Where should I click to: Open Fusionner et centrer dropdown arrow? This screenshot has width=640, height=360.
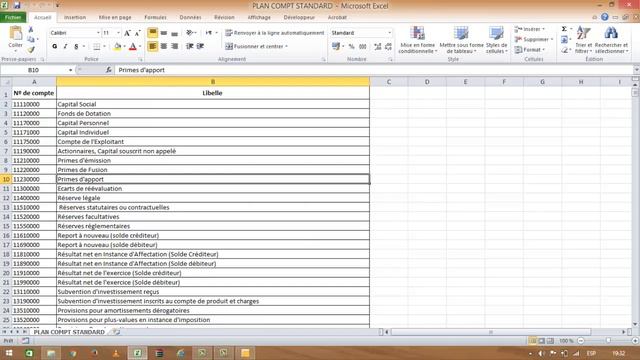pyautogui.click(x=287, y=46)
